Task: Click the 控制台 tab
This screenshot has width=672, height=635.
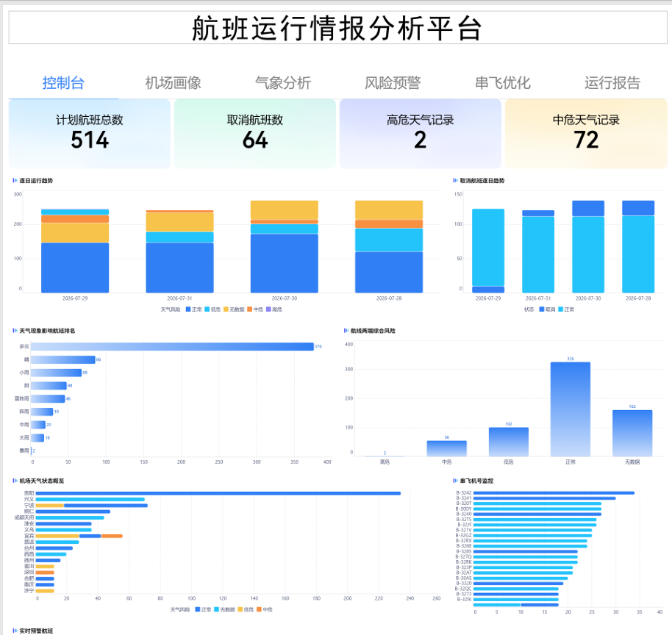Action: point(63,83)
